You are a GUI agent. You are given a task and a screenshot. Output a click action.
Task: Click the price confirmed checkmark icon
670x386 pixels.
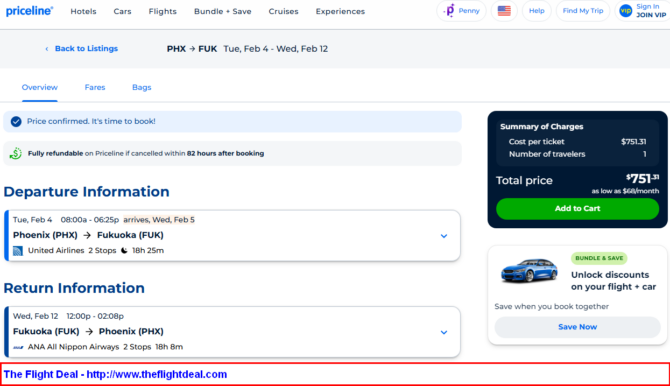coord(16,121)
